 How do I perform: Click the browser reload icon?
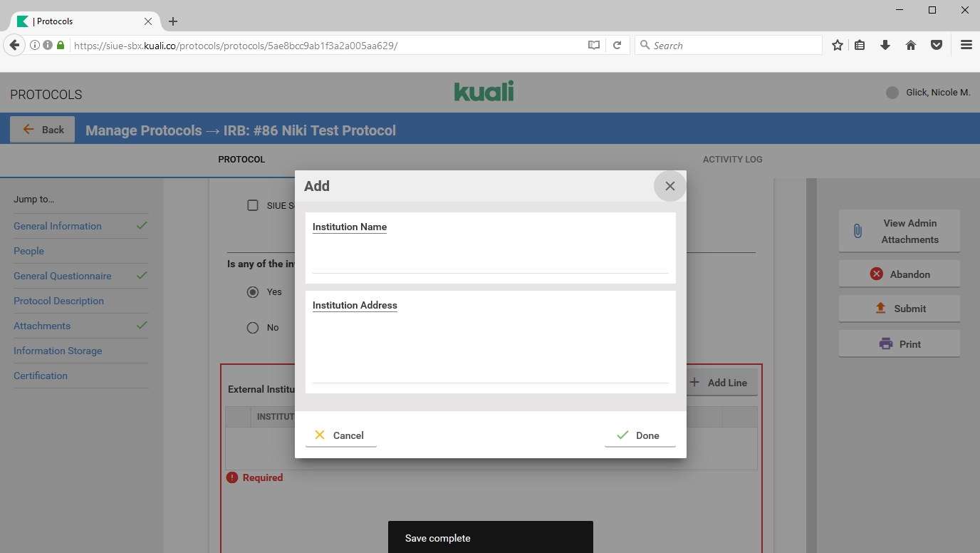point(617,45)
